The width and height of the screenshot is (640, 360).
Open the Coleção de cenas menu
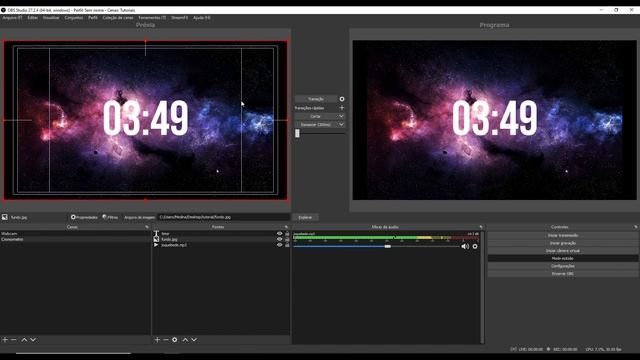coord(118,18)
